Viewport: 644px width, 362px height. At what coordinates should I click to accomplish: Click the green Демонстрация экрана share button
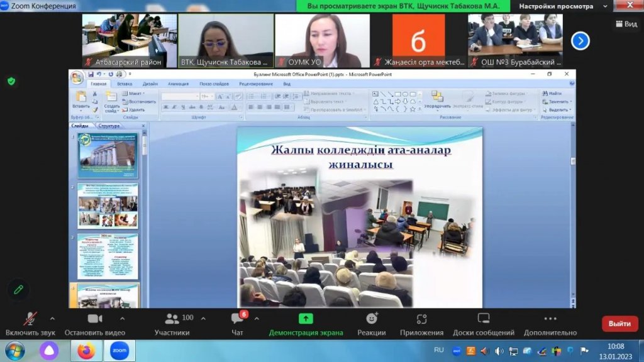(x=306, y=324)
